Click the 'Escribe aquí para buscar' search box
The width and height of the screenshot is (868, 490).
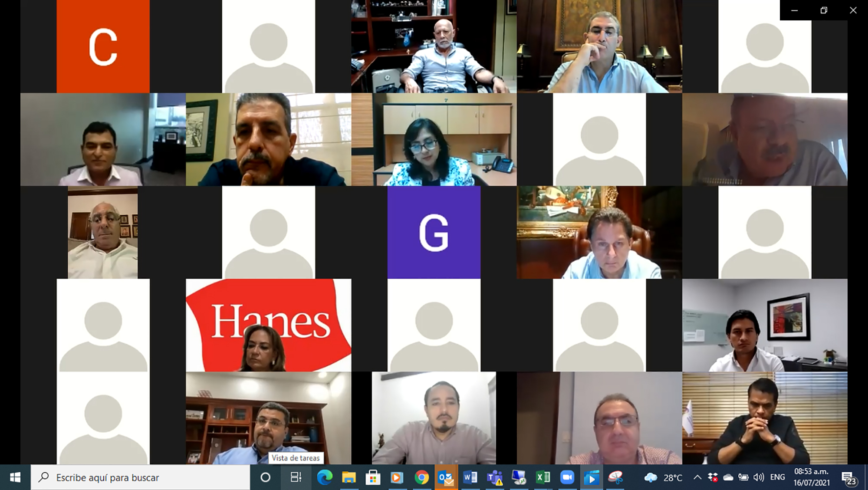141,477
